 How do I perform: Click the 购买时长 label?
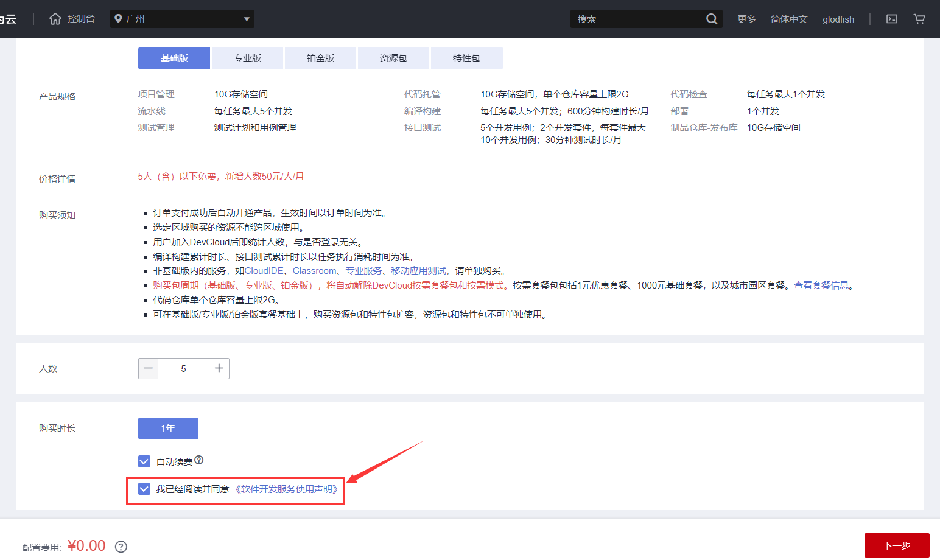coord(57,428)
